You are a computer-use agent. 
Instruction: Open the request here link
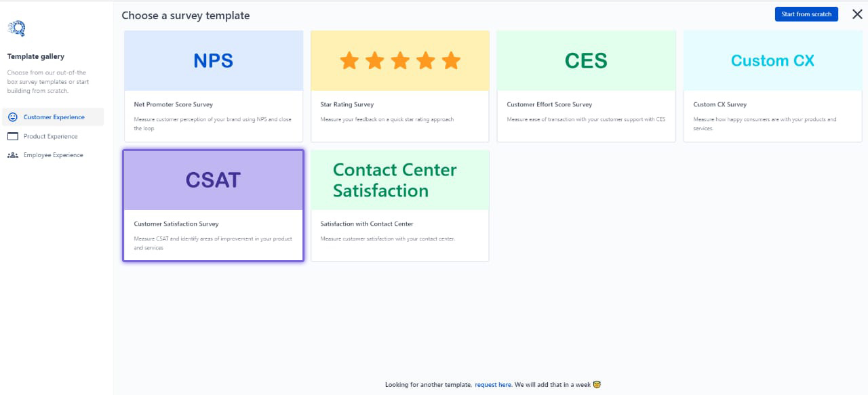point(493,384)
